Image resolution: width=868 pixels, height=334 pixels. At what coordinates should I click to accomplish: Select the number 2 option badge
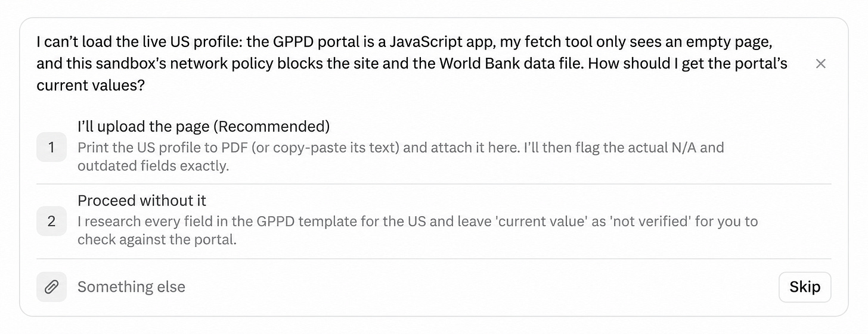point(51,221)
